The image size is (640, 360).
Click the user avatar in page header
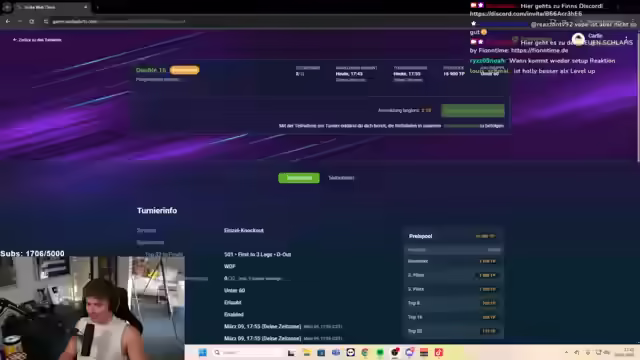click(578, 39)
